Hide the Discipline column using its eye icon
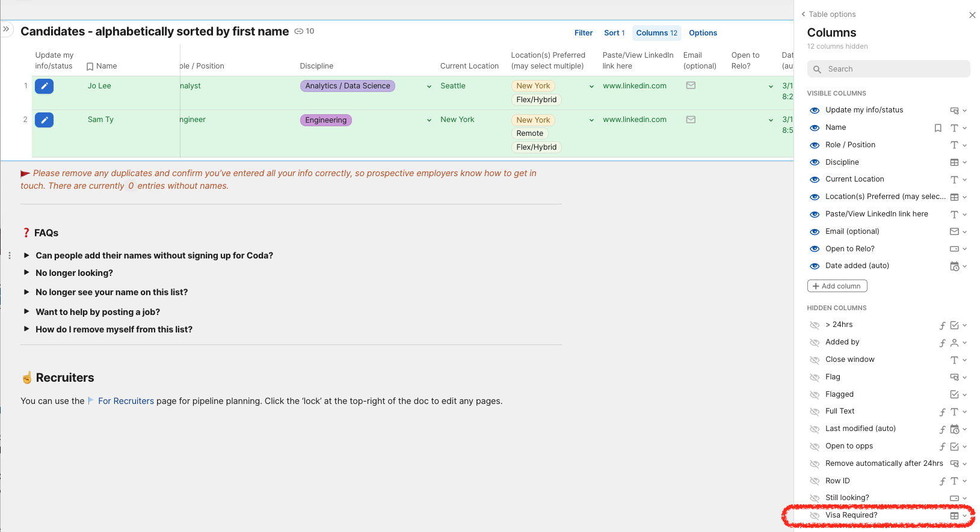 (815, 162)
